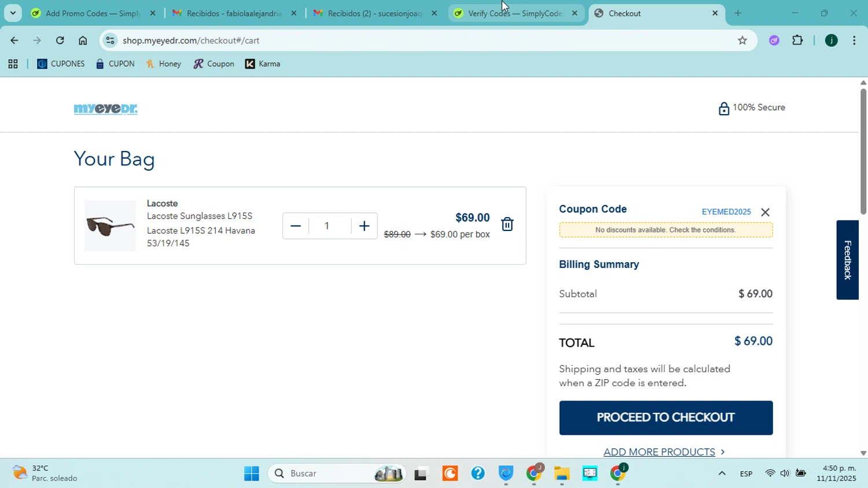Open the Coupon bookmark
The width and height of the screenshot is (868, 488).
(214, 64)
